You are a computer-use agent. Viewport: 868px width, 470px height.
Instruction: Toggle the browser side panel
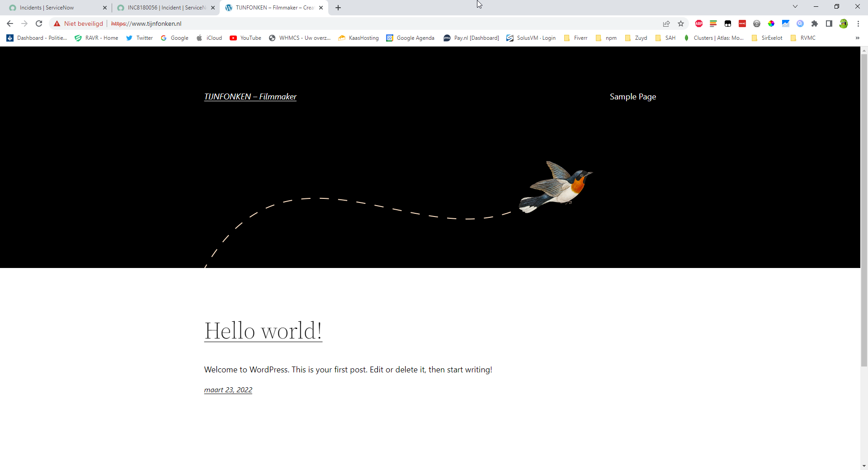[x=829, y=23]
